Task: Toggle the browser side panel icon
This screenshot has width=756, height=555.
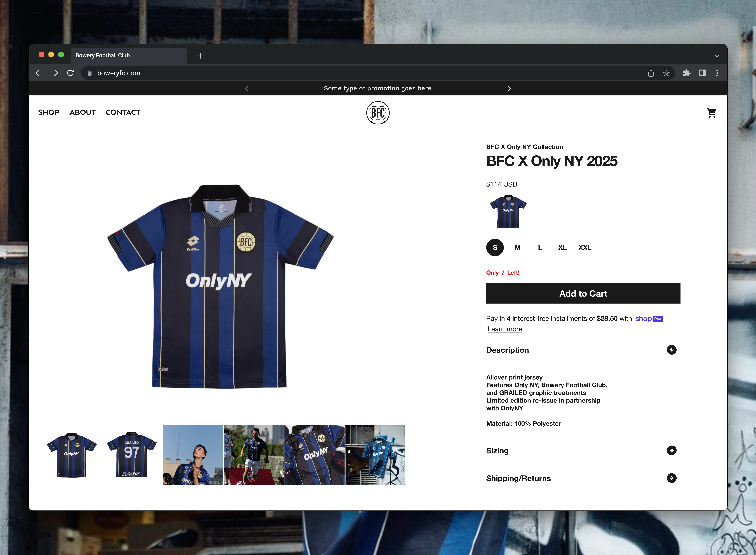Action: point(702,73)
